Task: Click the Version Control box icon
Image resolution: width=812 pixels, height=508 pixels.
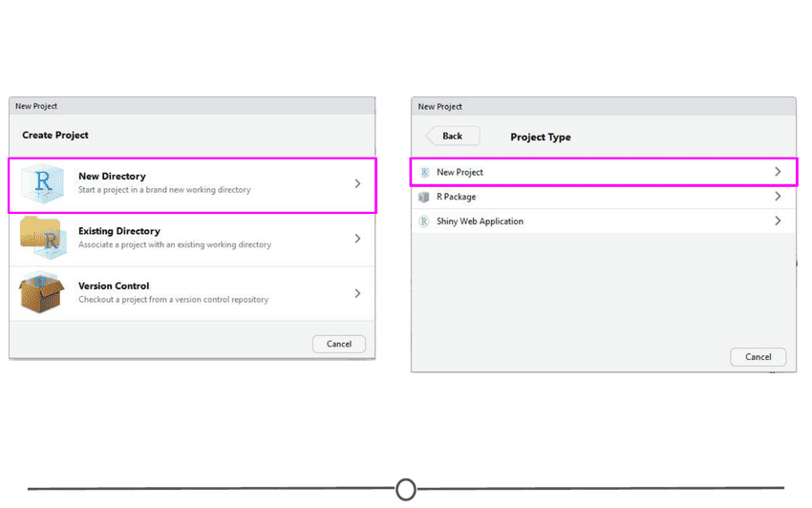Action: pyautogui.click(x=41, y=292)
